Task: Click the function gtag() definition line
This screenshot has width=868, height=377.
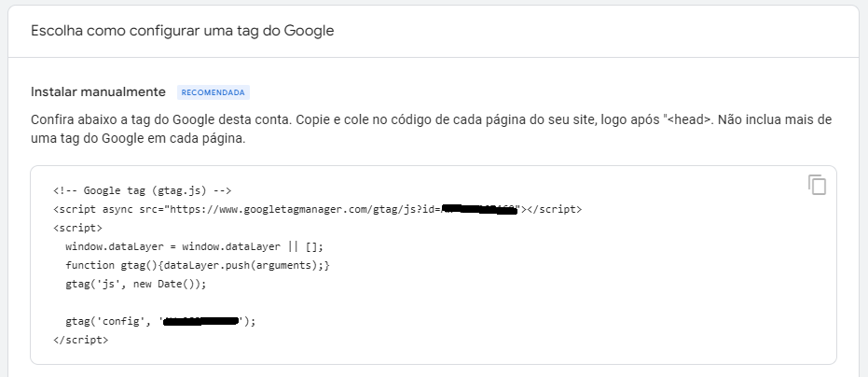Action: pos(198,266)
